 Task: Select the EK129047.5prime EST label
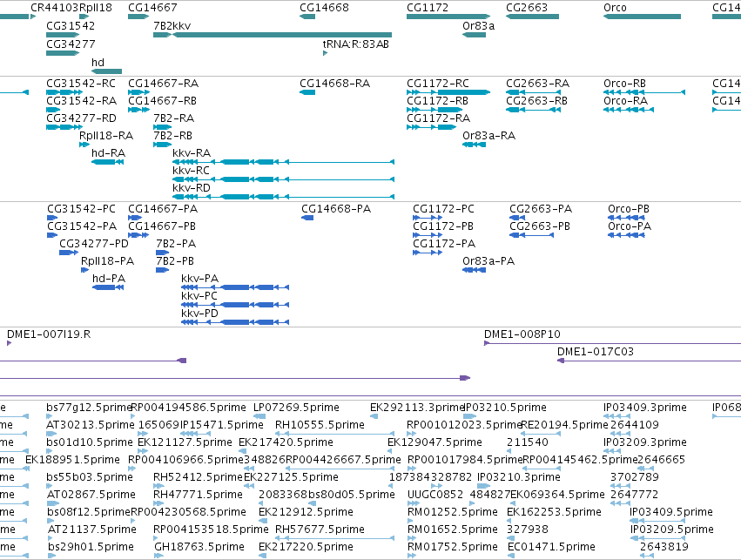(434, 442)
